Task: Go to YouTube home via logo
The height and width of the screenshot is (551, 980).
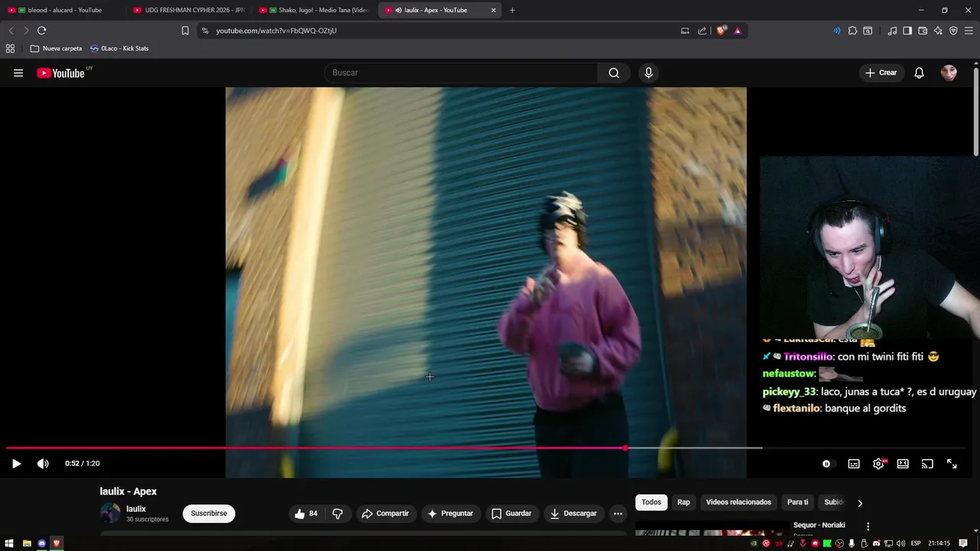Action: [x=60, y=73]
